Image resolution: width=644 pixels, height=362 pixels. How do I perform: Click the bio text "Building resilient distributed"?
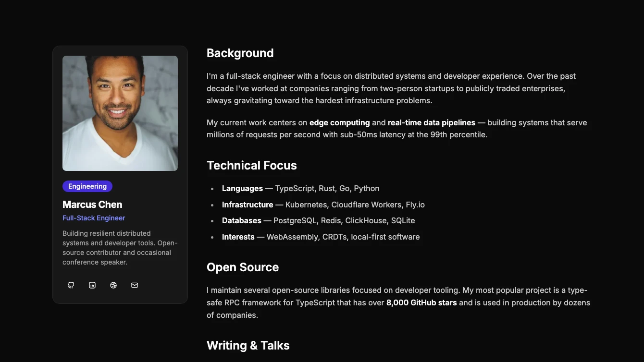click(x=107, y=233)
